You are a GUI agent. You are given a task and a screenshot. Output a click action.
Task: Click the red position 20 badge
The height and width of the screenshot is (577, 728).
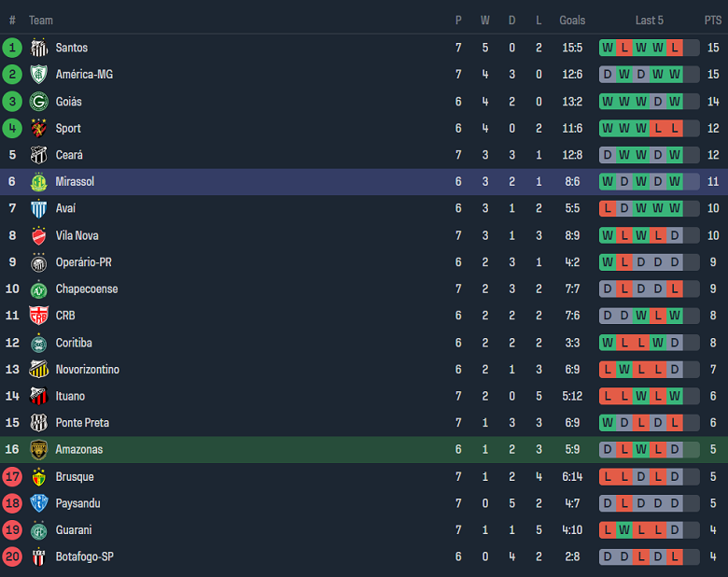click(12, 556)
